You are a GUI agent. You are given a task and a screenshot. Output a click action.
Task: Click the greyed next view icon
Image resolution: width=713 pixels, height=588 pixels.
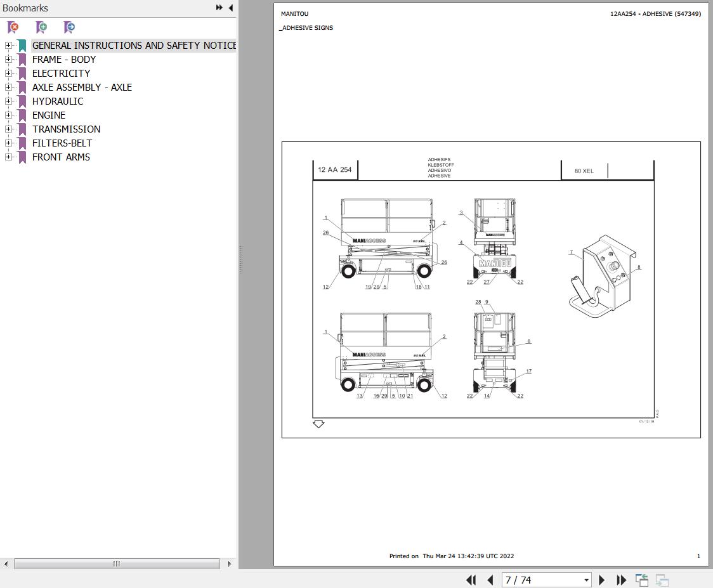click(x=662, y=580)
